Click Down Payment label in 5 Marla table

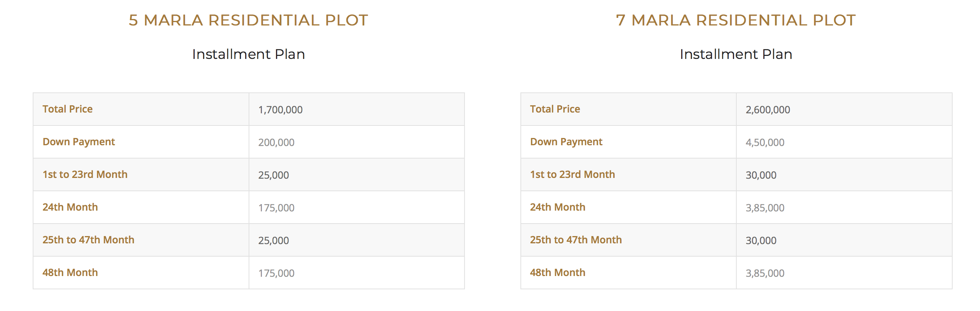coord(79,142)
